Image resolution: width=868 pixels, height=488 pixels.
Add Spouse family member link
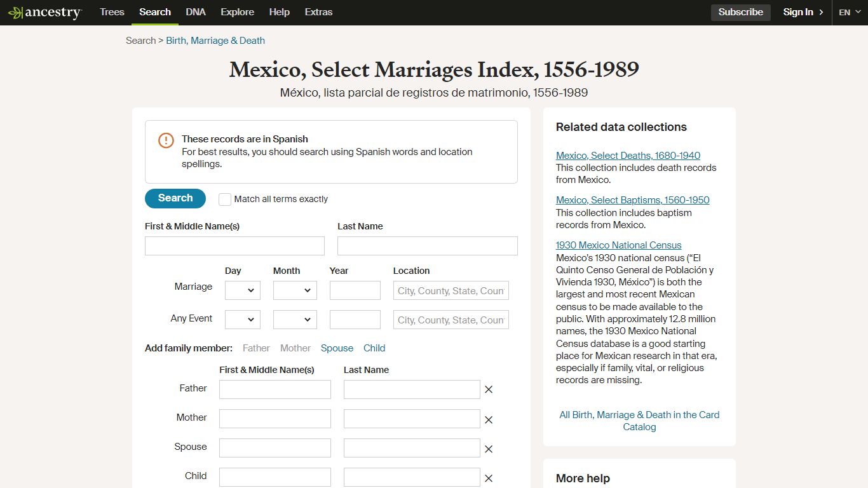(337, 348)
